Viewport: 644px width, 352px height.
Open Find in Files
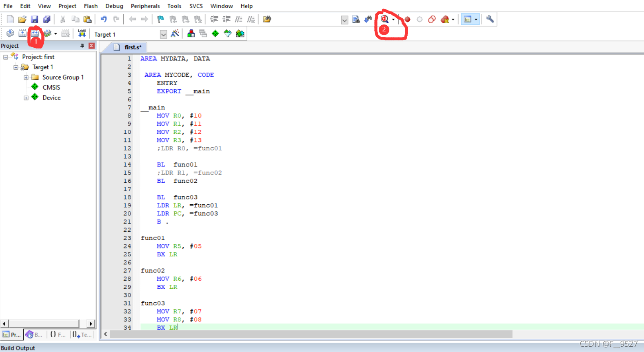(x=267, y=19)
